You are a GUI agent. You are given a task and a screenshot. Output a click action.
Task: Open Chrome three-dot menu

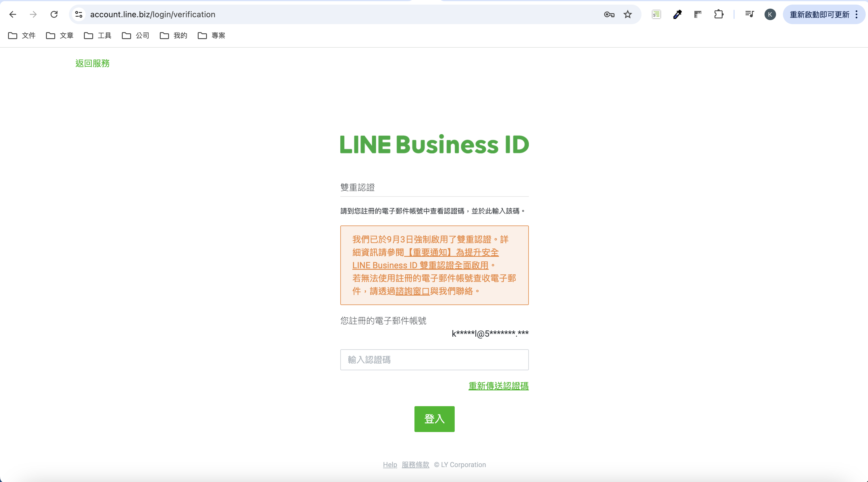coord(857,14)
